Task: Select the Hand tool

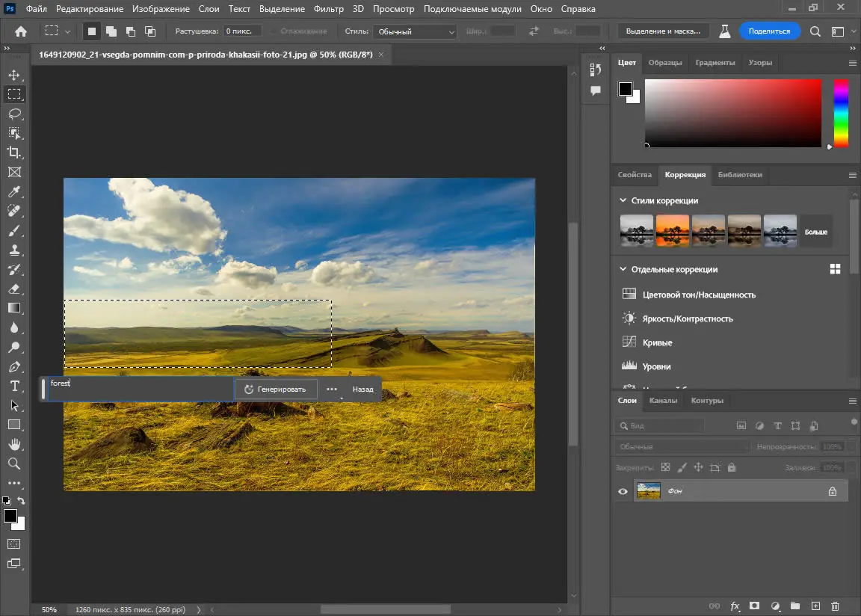Action: (14, 444)
